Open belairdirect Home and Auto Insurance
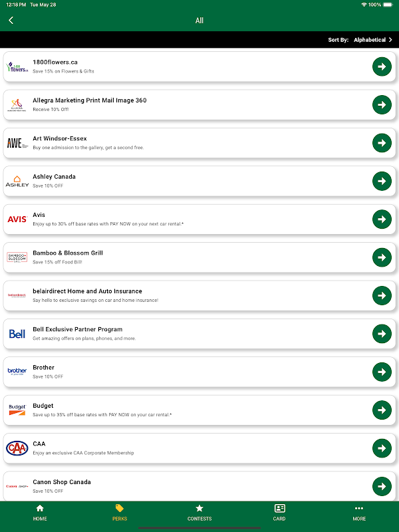Image resolution: width=399 pixels, height=532 pixels. tap(87, 291)
